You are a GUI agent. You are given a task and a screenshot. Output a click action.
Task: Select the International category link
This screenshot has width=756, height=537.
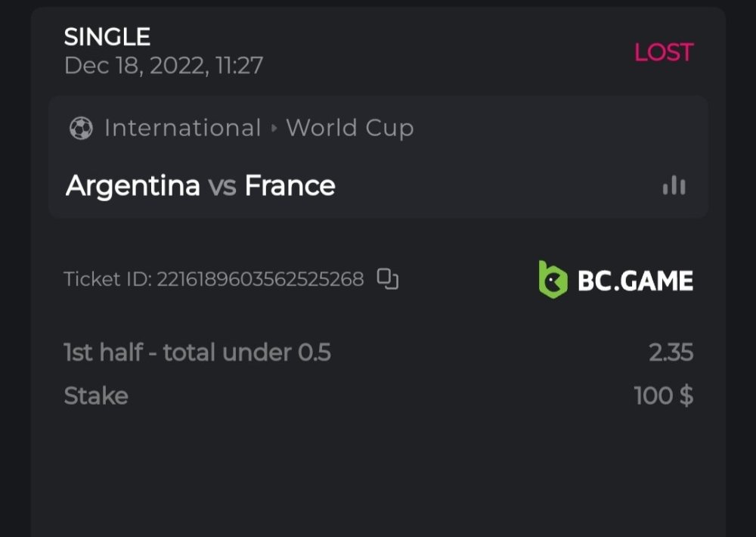tap(182, 129)
